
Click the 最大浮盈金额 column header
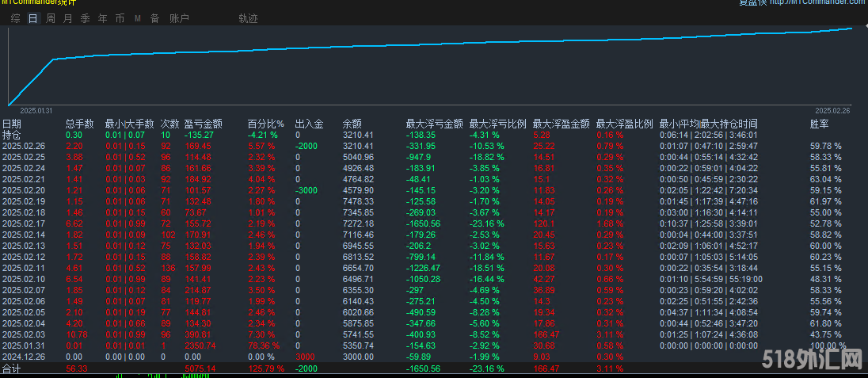(x=562, y=124)
